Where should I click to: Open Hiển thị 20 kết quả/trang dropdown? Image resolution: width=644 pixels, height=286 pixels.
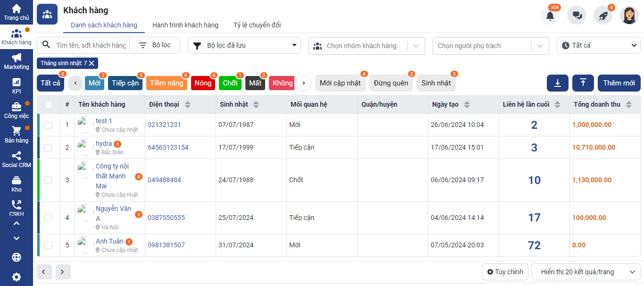pyautogui.click(x=585, y=272)
